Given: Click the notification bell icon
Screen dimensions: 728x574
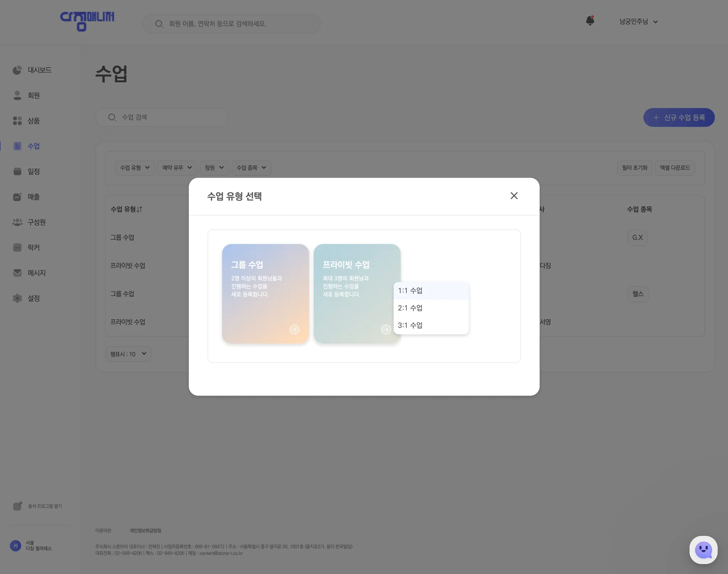Looking at the screenshot, I should pos(590,21).
